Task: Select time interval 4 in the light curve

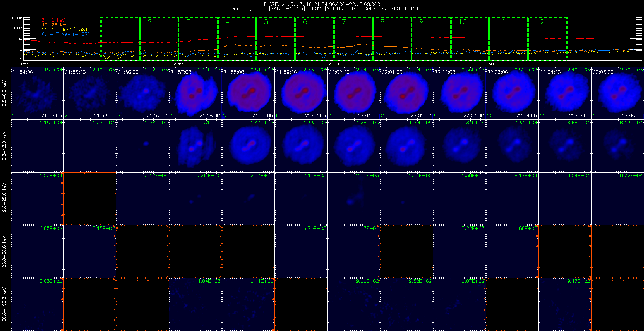Action: click(x=237, y=39)
